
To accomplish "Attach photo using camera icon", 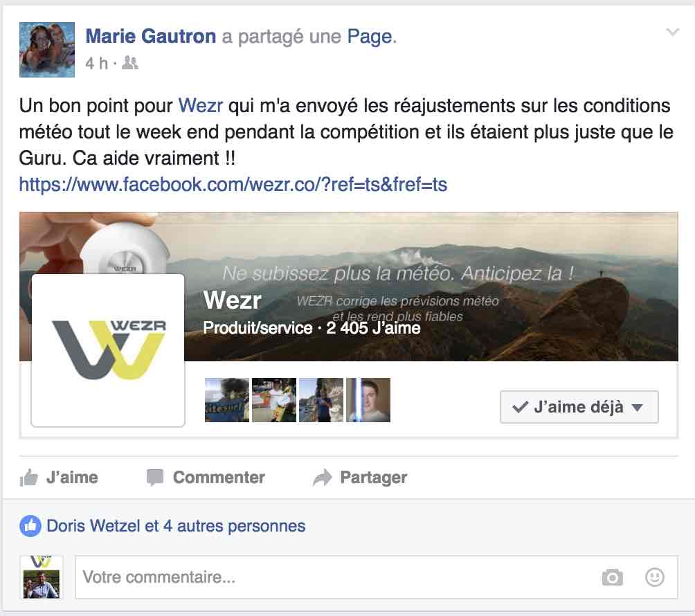I will 612,577.
